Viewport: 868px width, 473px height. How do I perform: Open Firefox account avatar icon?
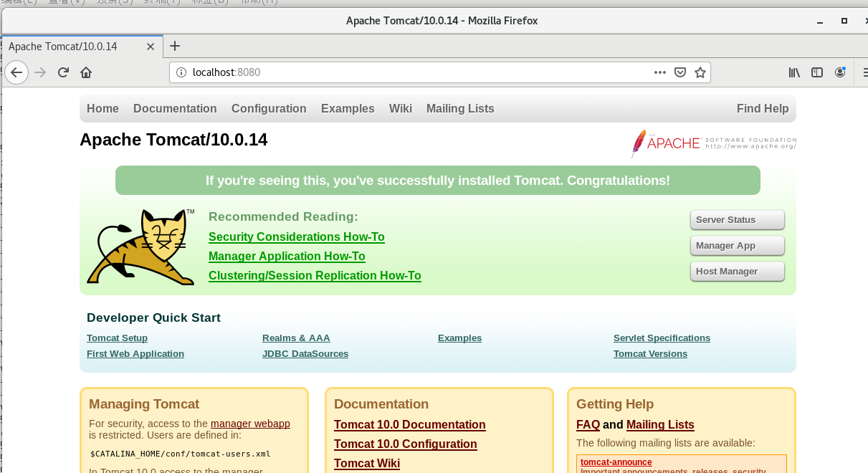click(x=840, y=72)
